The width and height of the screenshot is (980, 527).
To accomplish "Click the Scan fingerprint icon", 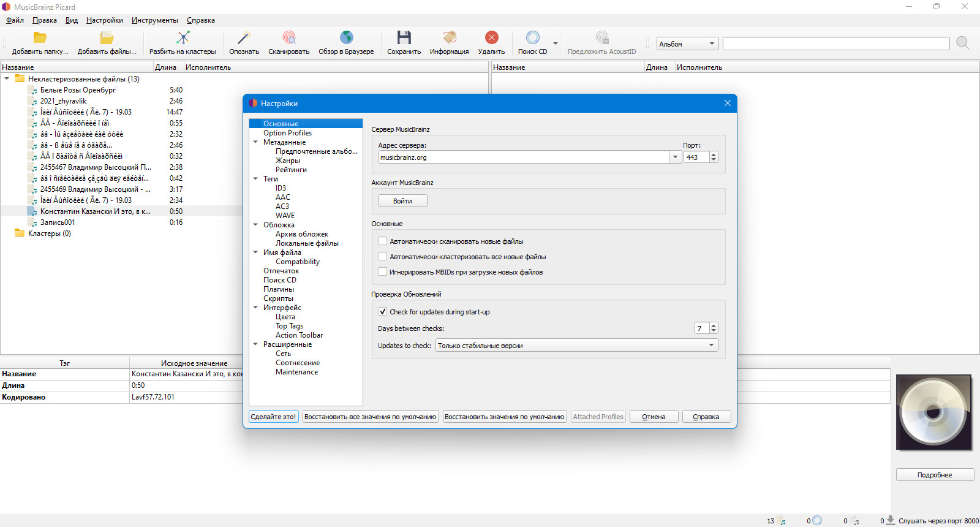I will (x=289, y=38).
